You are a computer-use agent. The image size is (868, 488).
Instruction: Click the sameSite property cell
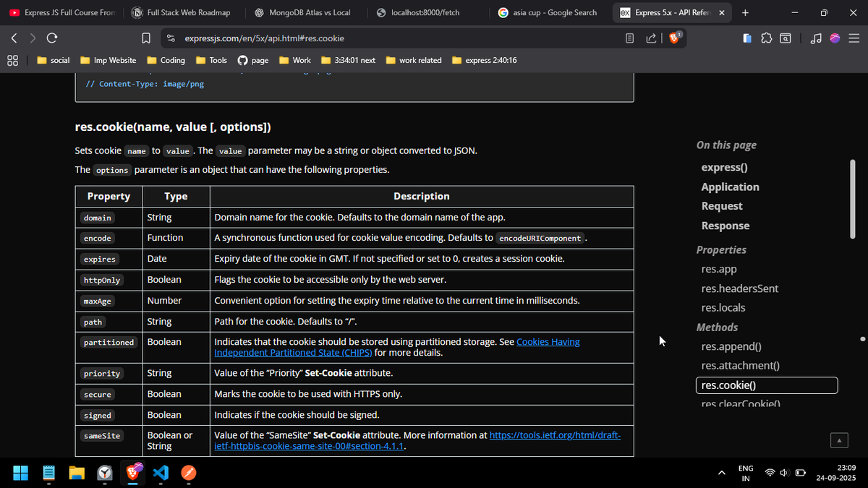pyautogui.click(x=109, y=441)
